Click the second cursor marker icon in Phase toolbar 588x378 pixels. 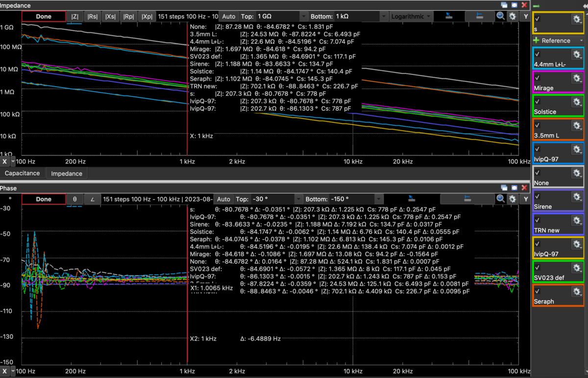tap(467, 199)
